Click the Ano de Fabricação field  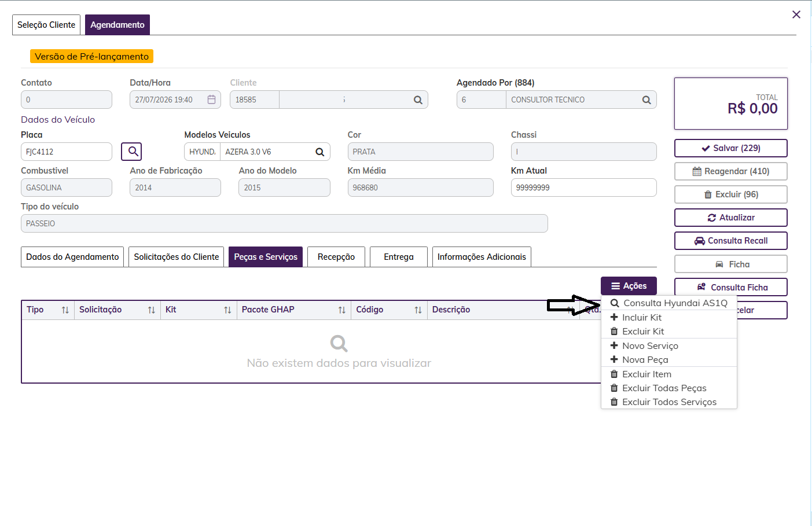(x=175, y=187)
